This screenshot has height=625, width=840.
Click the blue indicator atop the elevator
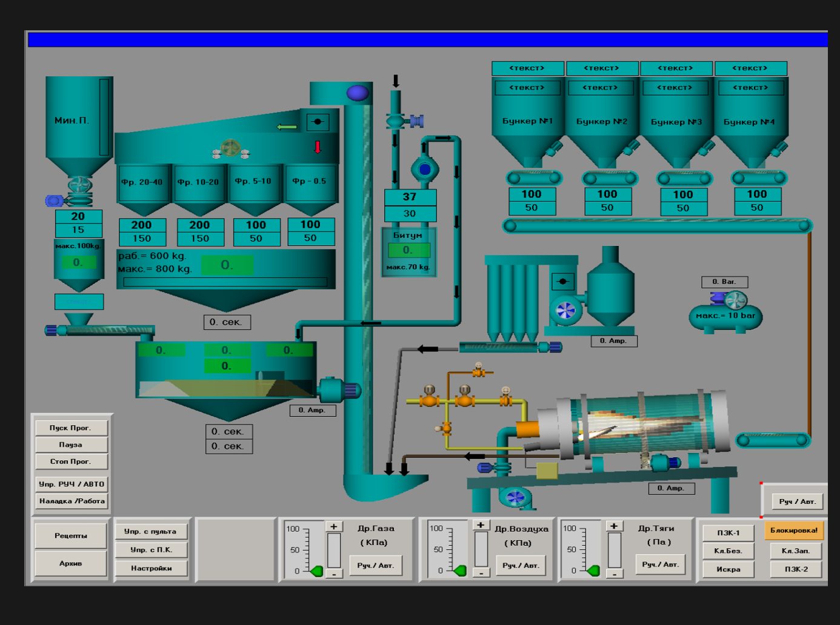coord(357,93)
